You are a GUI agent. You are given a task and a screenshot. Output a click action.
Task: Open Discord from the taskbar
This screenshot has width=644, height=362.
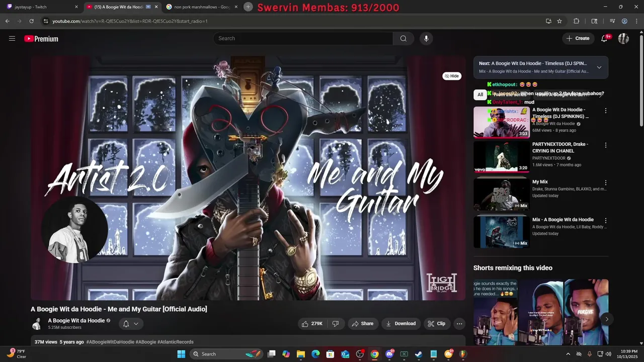point(389,354)
